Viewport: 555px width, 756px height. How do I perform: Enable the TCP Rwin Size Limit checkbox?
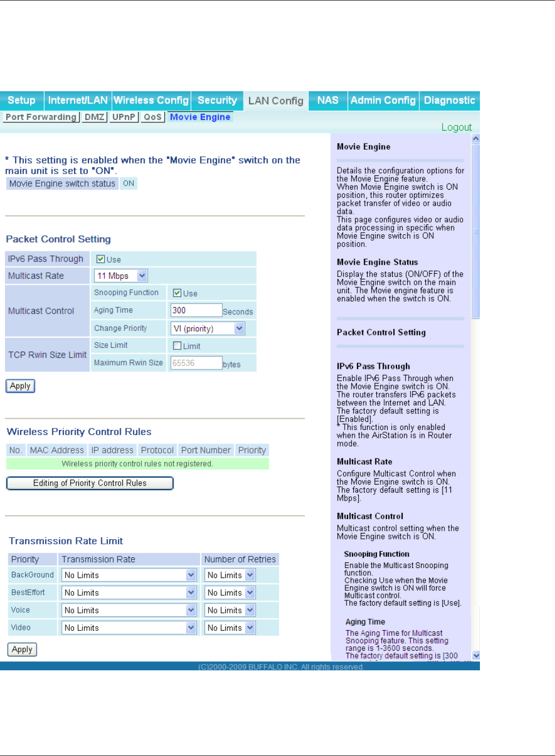click(x=177, y=346)
